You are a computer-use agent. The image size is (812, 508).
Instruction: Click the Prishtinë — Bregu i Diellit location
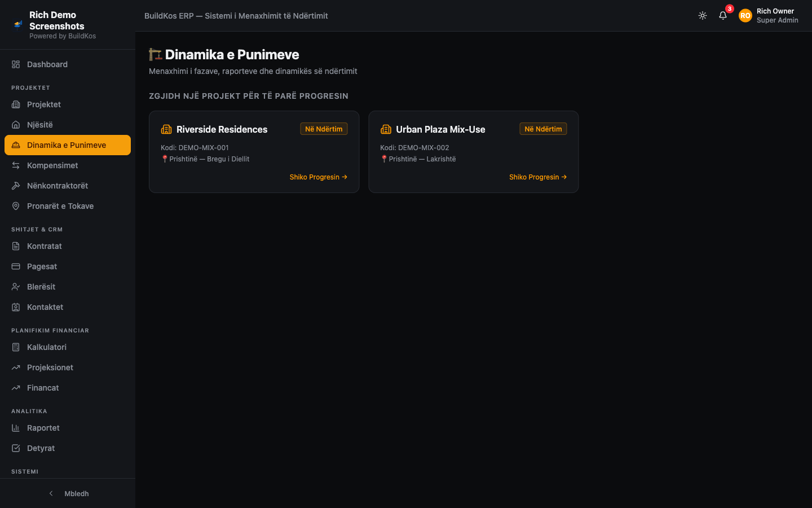click(205, 159)
